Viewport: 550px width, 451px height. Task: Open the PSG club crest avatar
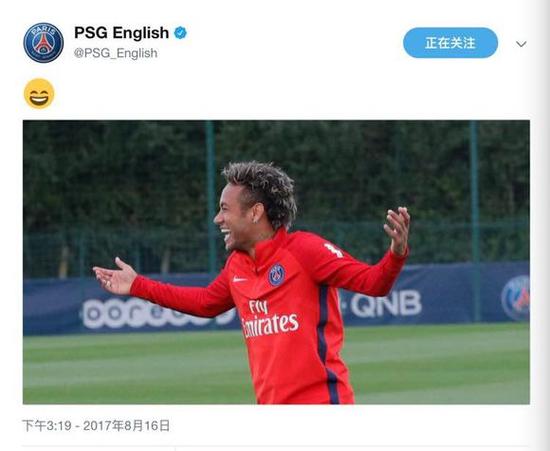click(43, 43)
